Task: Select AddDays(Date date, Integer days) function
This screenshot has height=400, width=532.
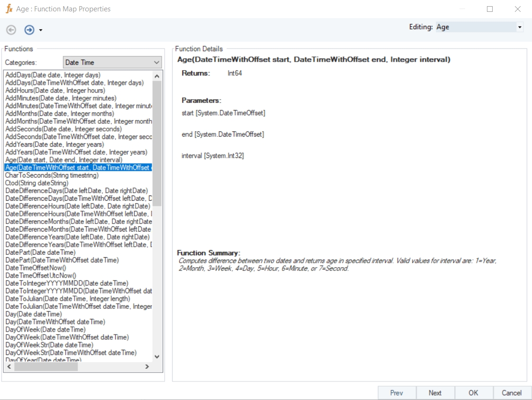Action: 53,75
